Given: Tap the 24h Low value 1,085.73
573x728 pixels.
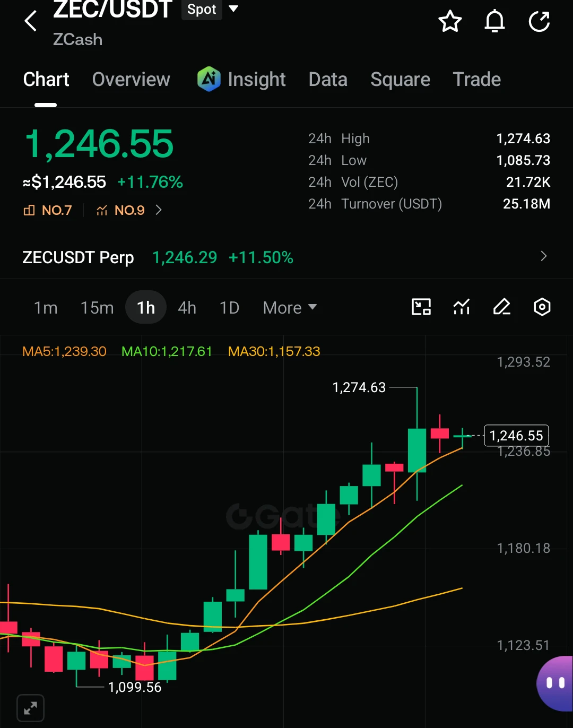Looking at the screenshot, I should [523, 160].
